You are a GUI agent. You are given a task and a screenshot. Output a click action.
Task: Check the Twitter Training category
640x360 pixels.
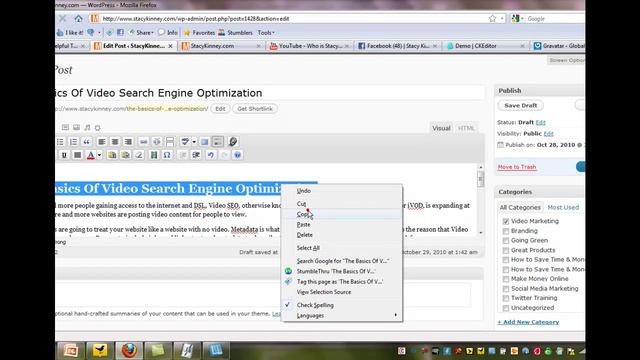click(x=506, y=298)
